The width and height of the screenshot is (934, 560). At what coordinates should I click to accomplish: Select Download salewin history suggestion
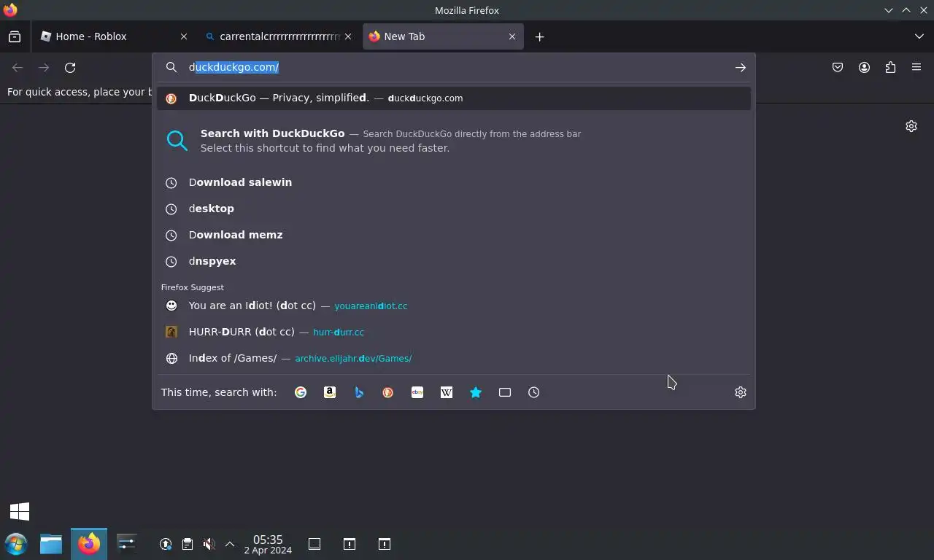point(454,182)
